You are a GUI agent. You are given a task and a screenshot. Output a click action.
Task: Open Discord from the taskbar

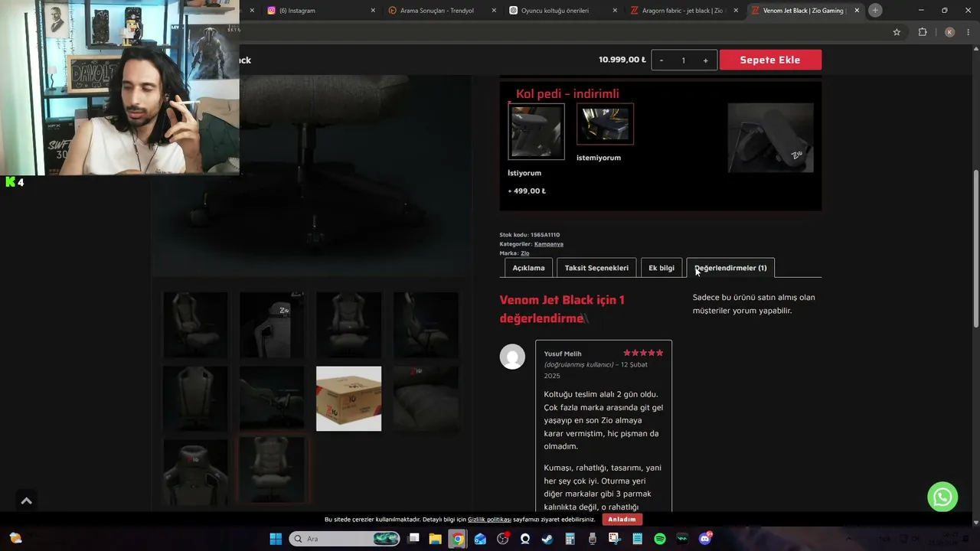tap(705, 539)
